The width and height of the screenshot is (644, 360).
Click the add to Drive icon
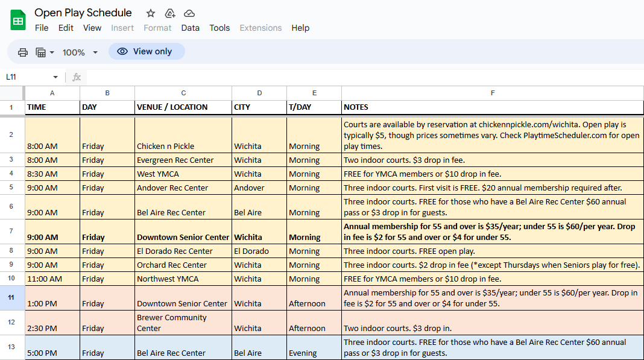[x=170, y=13]
